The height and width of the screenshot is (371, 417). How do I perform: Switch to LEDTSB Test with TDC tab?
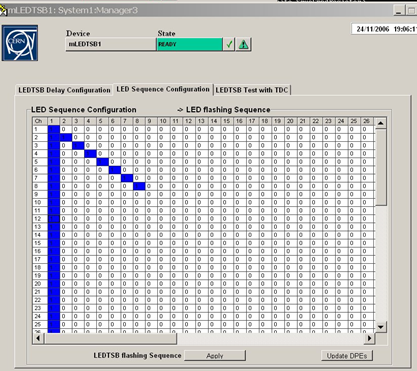pos(252,90)
